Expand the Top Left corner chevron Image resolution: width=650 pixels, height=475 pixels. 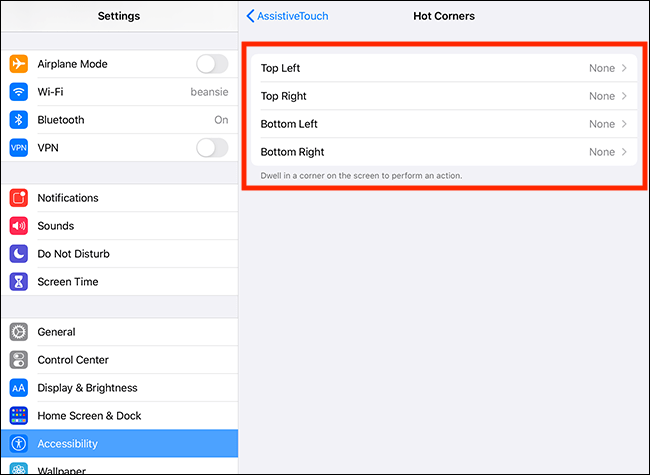[624, 68]
